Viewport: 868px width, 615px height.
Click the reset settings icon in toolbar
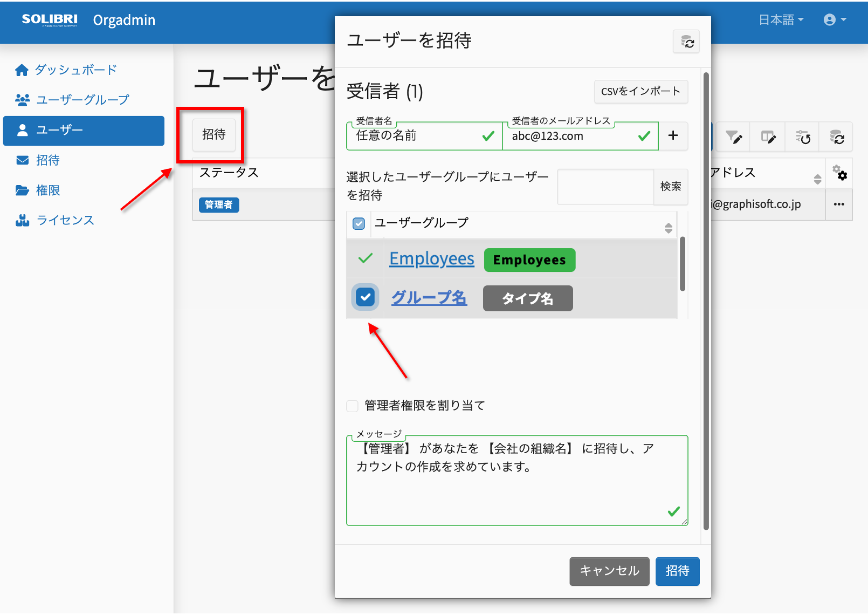point(803,137)
